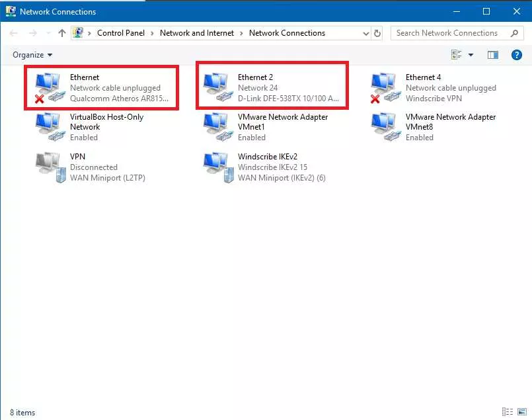The width and height of the screenshot is (532, 420).
Task: Select the Ethernet adapter icon
Action: tap(50, 88)
